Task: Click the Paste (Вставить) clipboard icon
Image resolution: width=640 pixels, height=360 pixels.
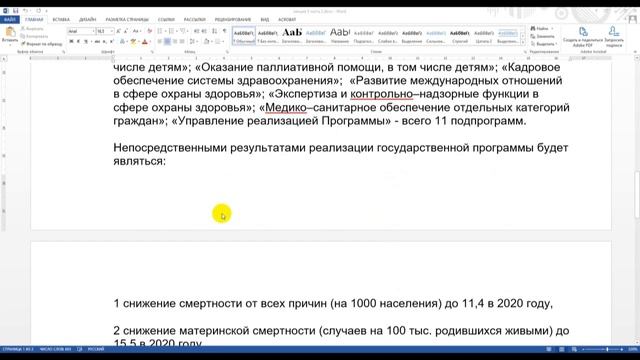Action: 10,32
